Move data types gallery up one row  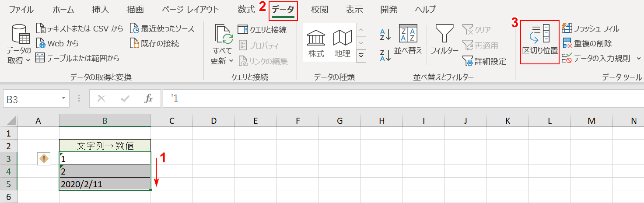[361, 31]
